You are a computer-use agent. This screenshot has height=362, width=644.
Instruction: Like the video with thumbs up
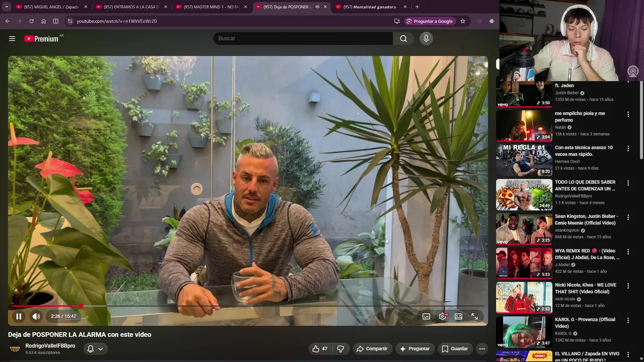[320, 348]
